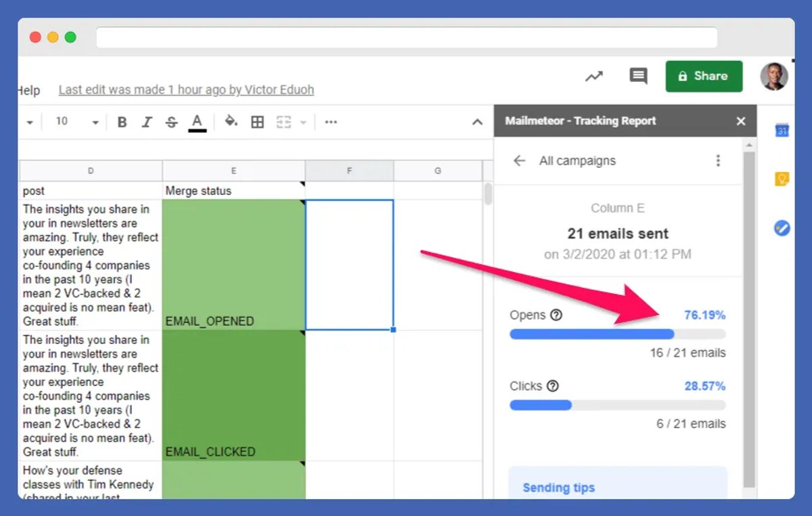Select the column G header
The height and width of the screenshot is (516, 812).
click(x=438, y=171)
